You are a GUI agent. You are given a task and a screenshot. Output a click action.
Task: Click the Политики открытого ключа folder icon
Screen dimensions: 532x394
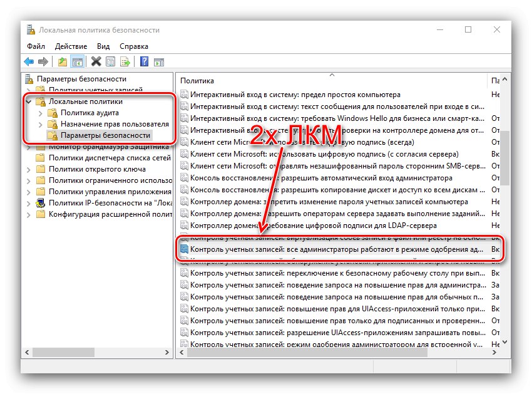[41, 168]
